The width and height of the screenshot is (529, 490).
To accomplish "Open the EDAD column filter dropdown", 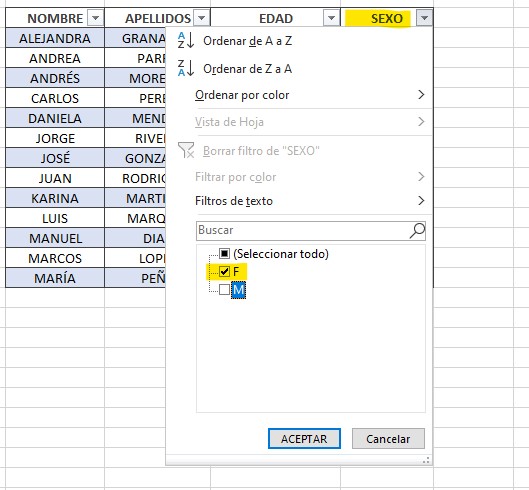I will point(331,18).
